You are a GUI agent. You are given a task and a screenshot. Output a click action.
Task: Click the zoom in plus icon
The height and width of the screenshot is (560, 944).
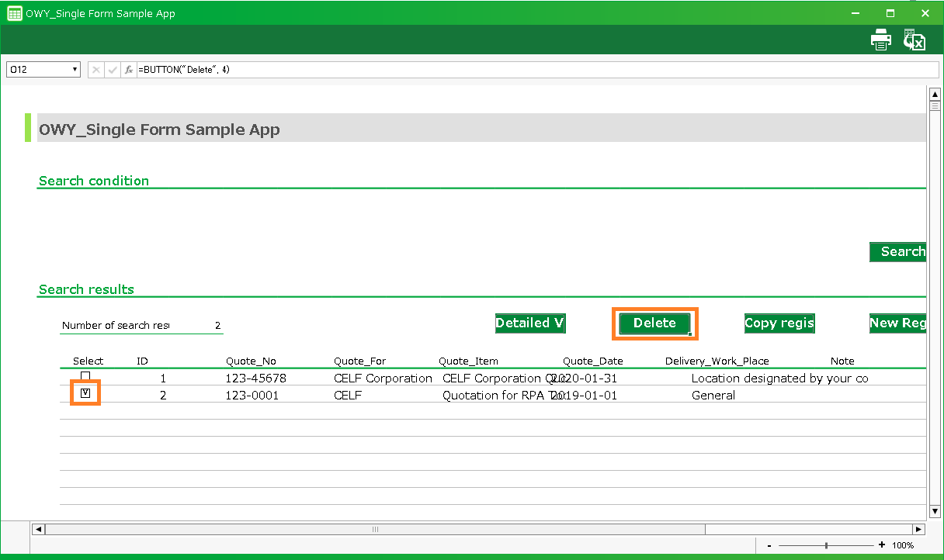point(882,545)
